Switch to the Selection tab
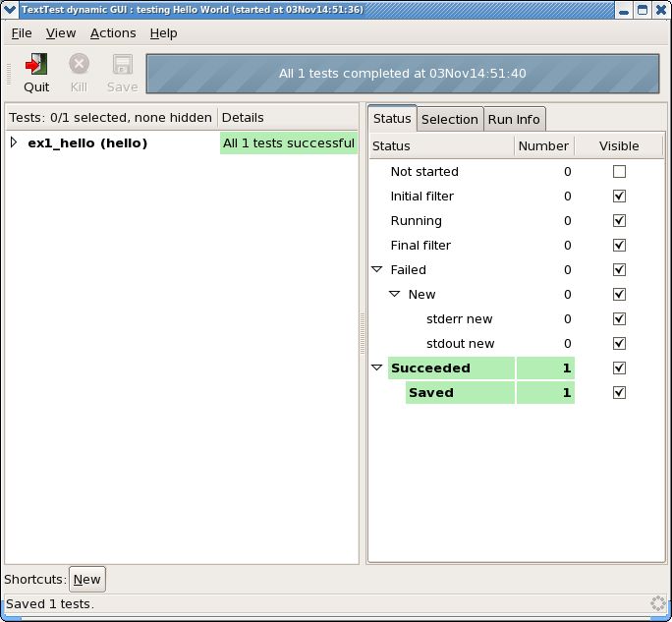Screen dimensions: 672x622 point(450,120)
